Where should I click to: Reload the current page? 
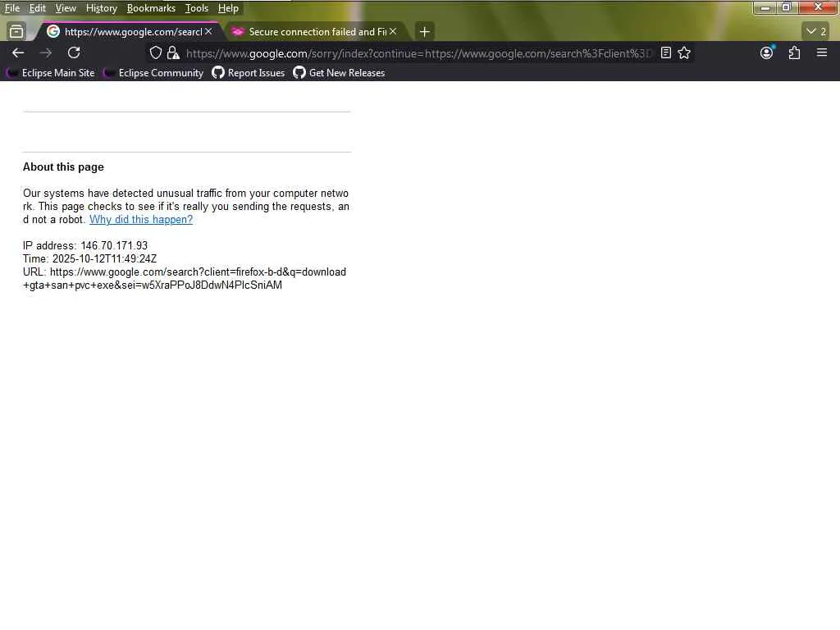tap(74, 52)
